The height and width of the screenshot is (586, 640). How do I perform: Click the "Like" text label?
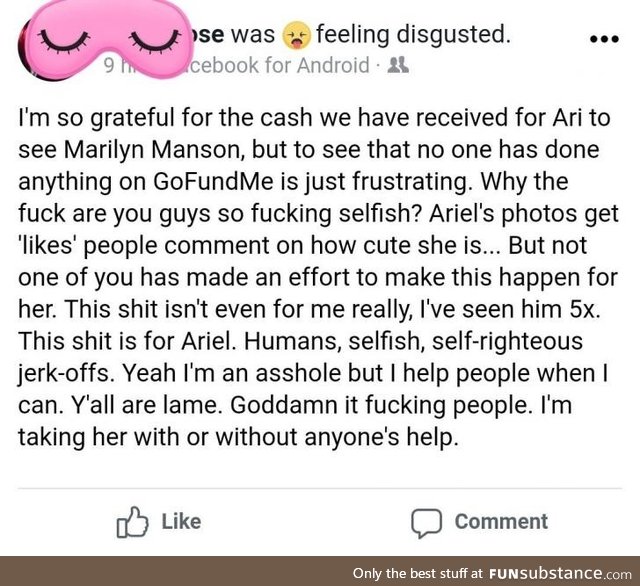(181, 522)
